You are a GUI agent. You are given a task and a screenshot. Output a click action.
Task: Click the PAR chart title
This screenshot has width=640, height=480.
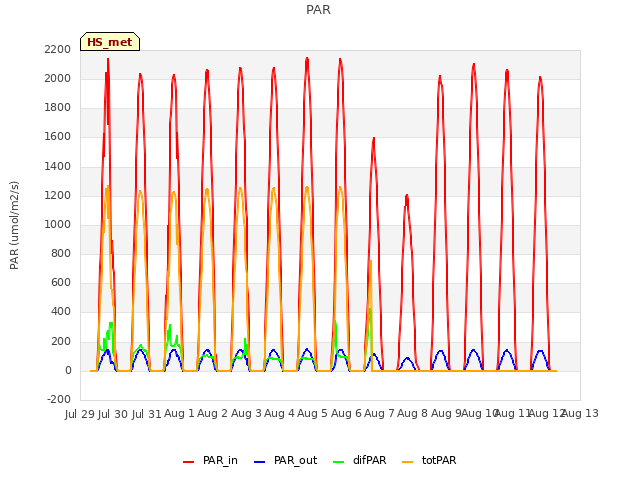pos(318,9)
